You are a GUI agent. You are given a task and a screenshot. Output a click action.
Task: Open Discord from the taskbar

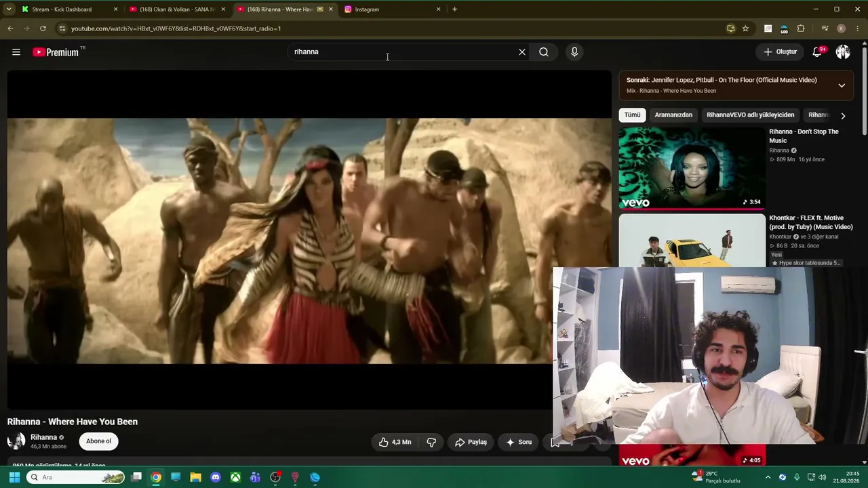[x=216, y=477]
